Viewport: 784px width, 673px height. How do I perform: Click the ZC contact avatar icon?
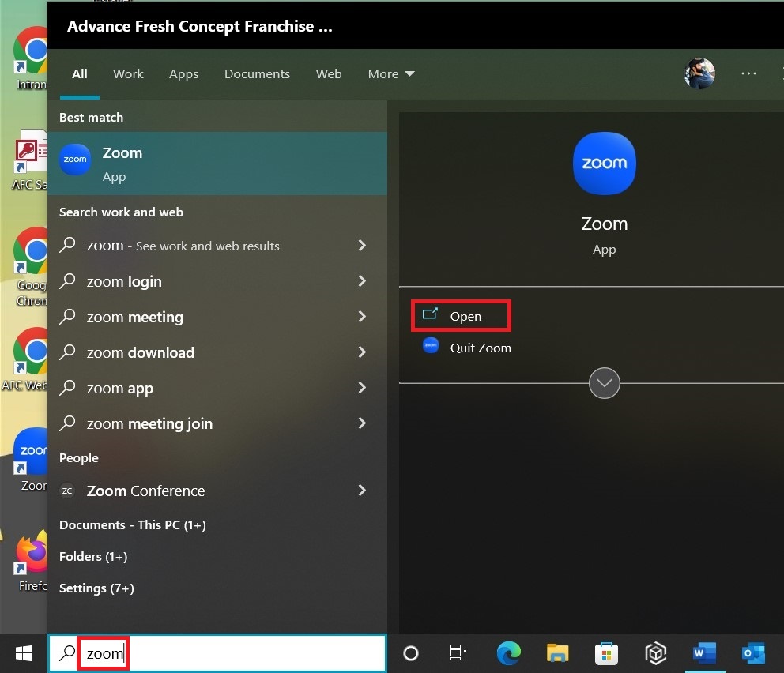tap(67, 491)
